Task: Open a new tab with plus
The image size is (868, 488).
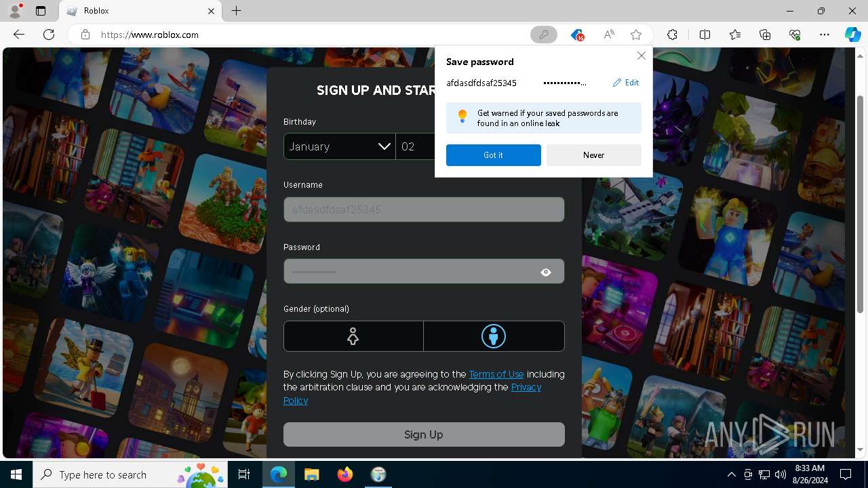Action: [236, 11]
